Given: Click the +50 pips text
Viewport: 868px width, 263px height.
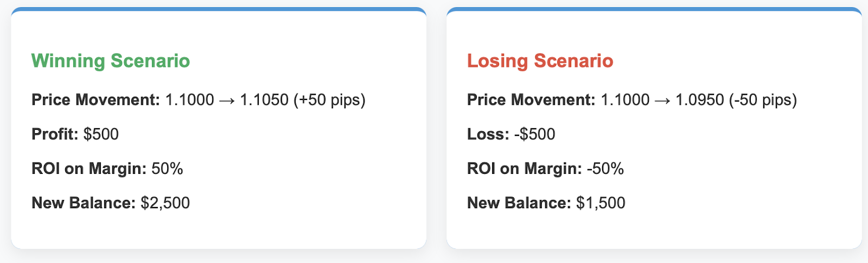Looking at the screenshot, I should 329,100.
